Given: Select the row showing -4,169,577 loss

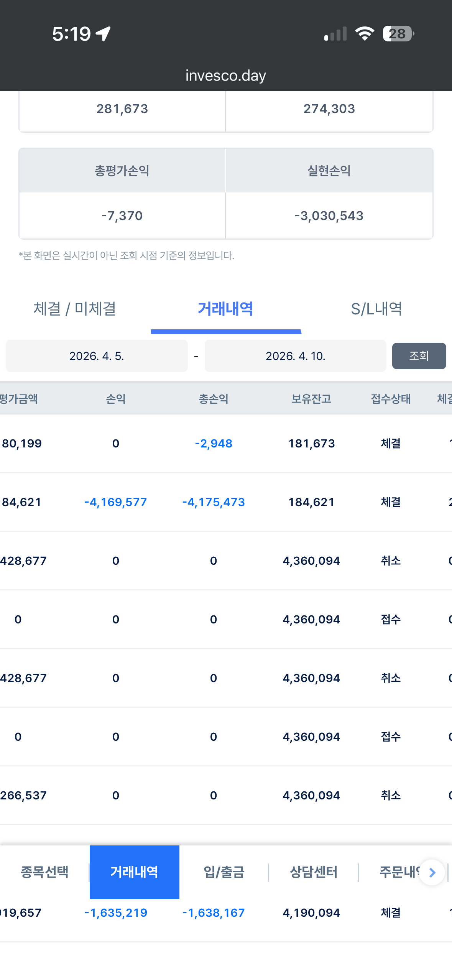Looking at the screenshot, I should (x=226, y=502).
